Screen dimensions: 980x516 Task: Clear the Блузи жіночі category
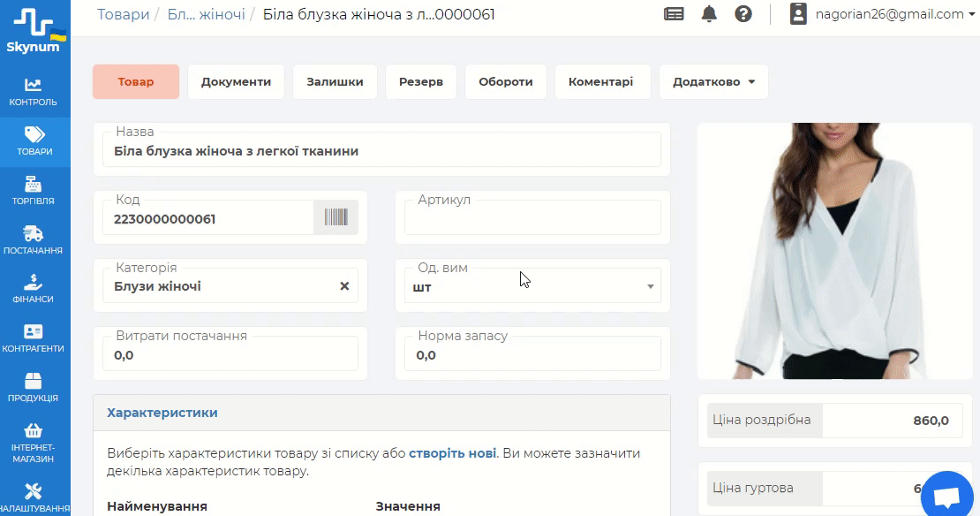point(344,286)
